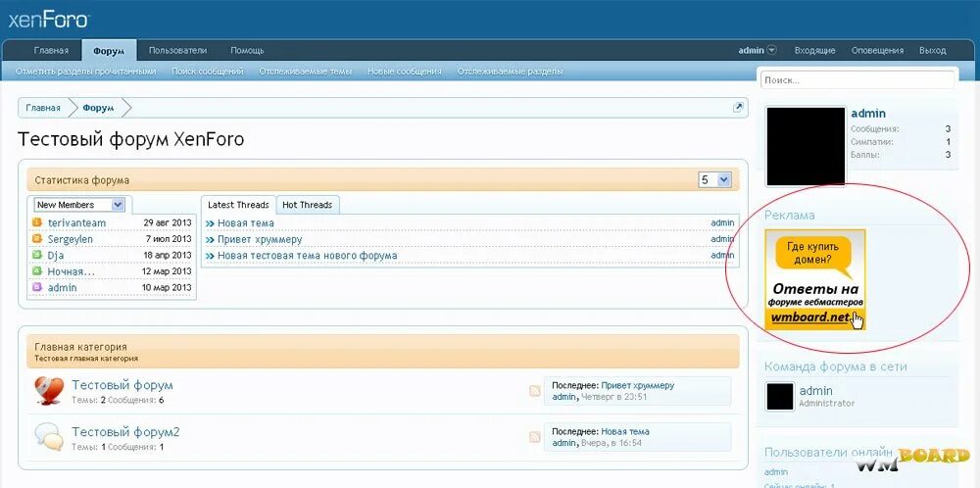Open RSS feed for Тестовый форум2
This screenshot has width=980, height=488.
pos(535,437)
